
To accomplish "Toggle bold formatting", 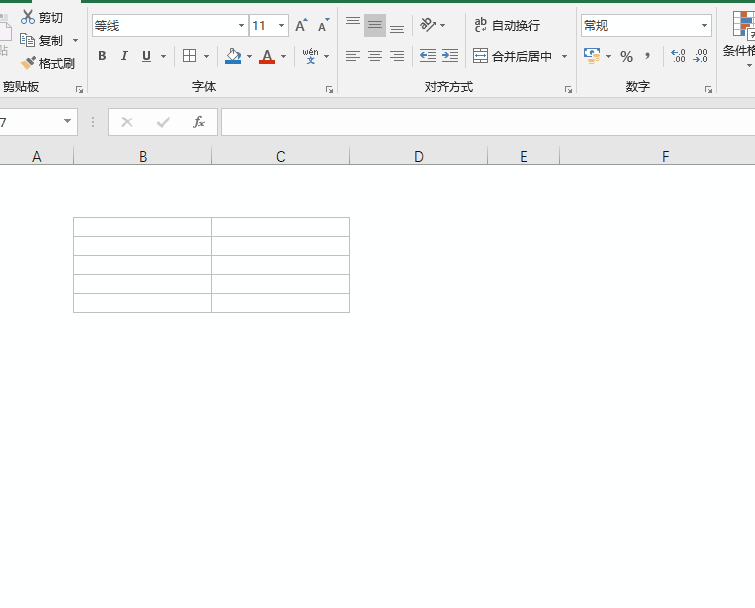I will pyautogui.click(x=102, y=56).
